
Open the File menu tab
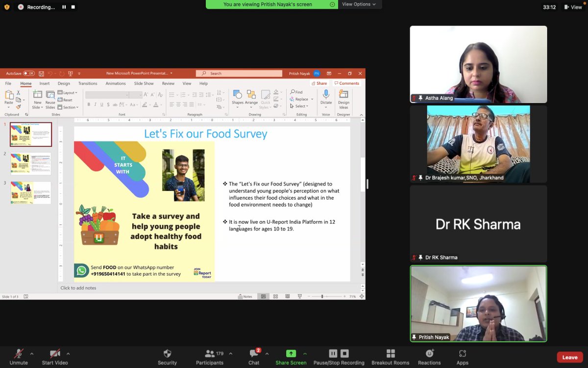[x=8, y=83]
